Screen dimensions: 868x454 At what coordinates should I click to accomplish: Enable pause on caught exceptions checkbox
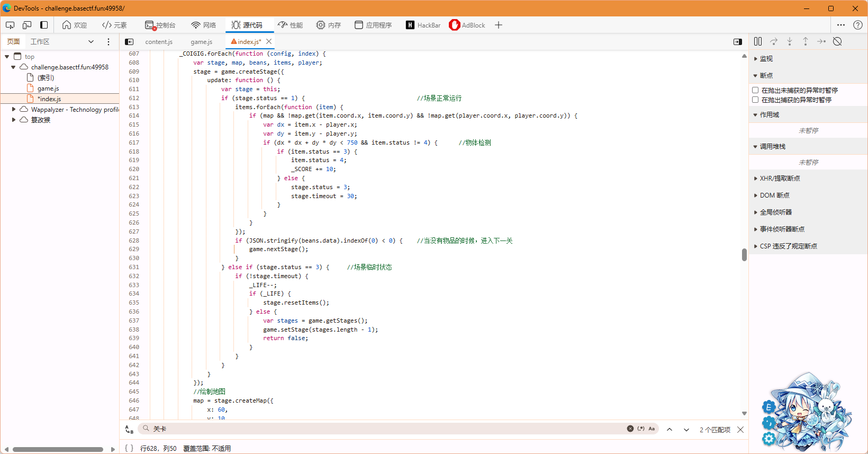(755, 100)
